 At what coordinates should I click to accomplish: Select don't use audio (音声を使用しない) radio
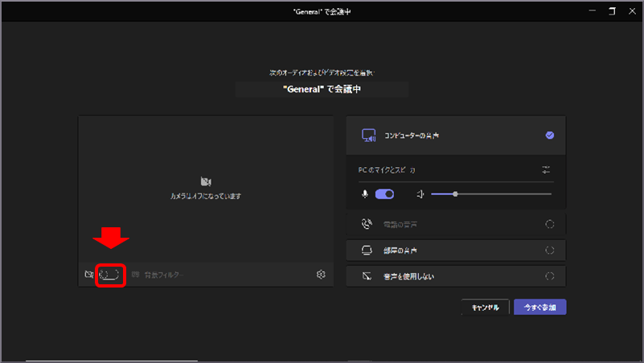click(x=550, y=276)
